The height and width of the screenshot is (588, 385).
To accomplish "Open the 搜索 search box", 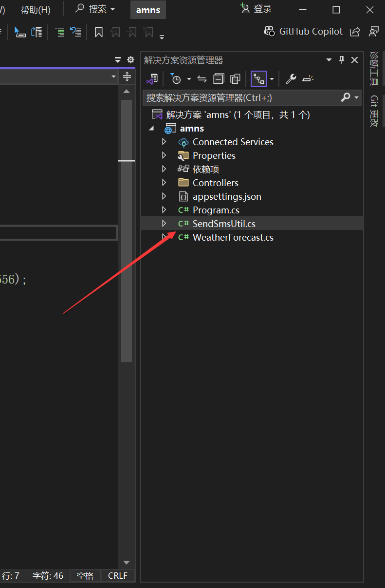I will pyautogui.click(x=95, y=9).
